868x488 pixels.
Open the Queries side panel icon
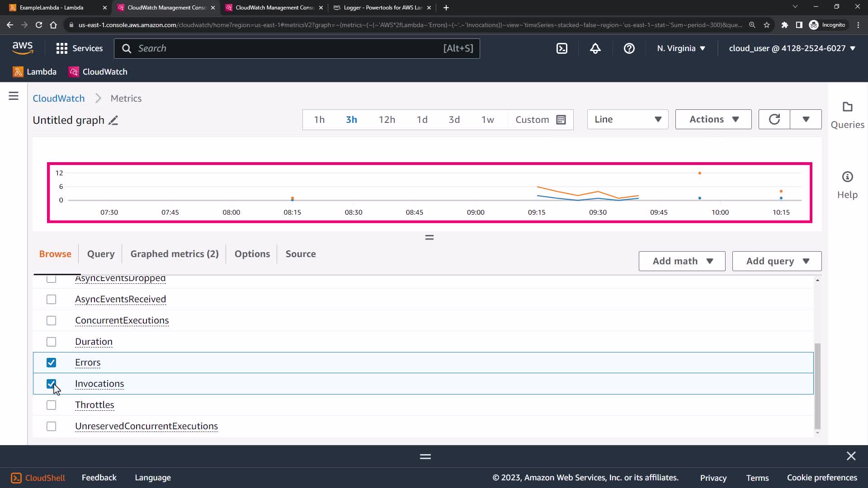click(847, 107)
